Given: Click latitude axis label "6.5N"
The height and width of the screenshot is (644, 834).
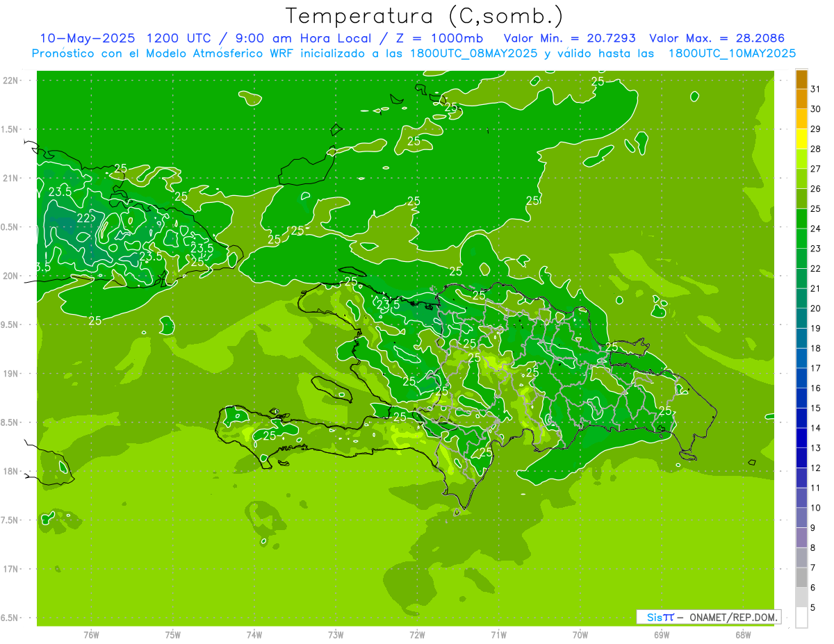Looking at the screenshot, I should (x=10, y=618).
